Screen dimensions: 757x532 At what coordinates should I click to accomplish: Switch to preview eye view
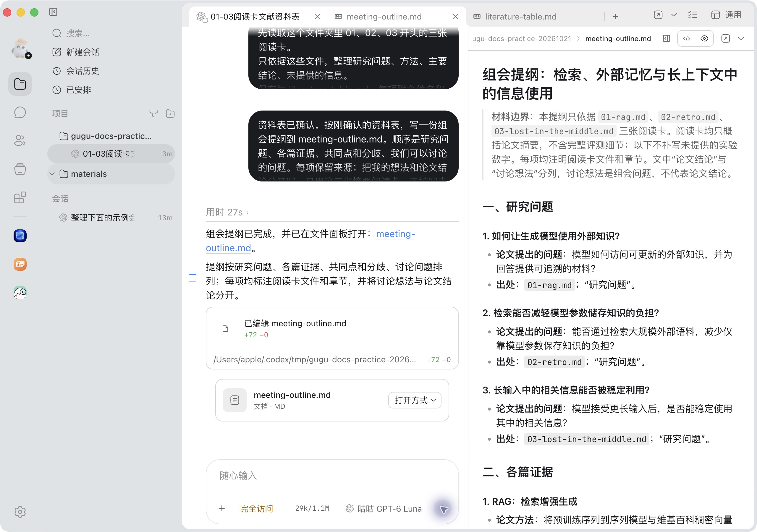[x=704, y=38]
